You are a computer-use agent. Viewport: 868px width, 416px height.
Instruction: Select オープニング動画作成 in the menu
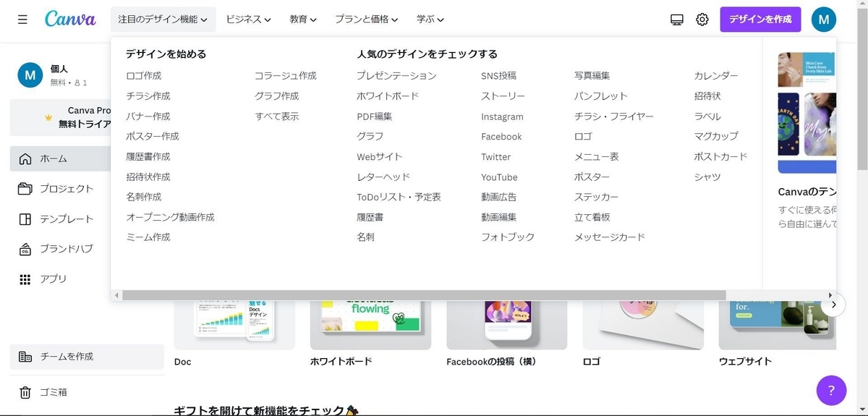171,217
